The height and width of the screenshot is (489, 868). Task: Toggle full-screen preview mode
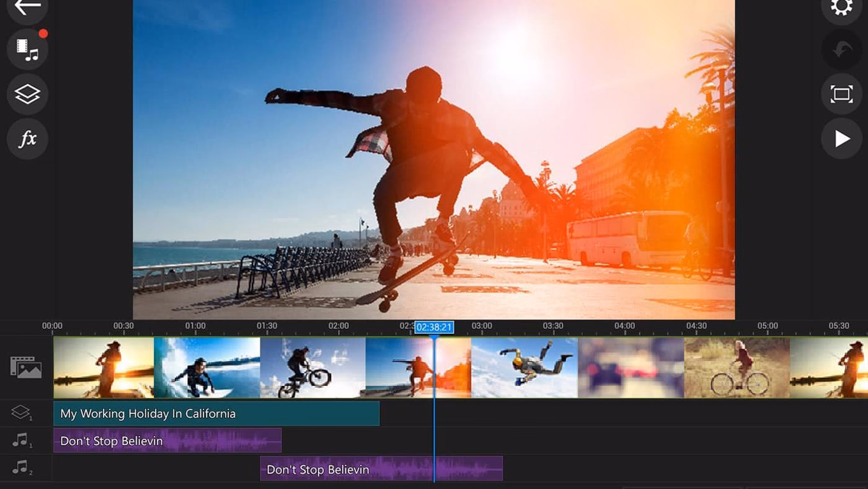tap(841, 94)
